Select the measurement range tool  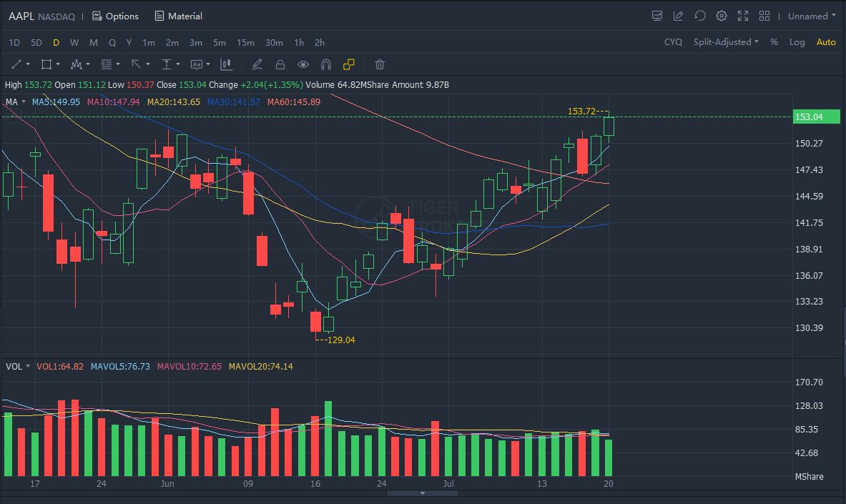tap(167, 65)
